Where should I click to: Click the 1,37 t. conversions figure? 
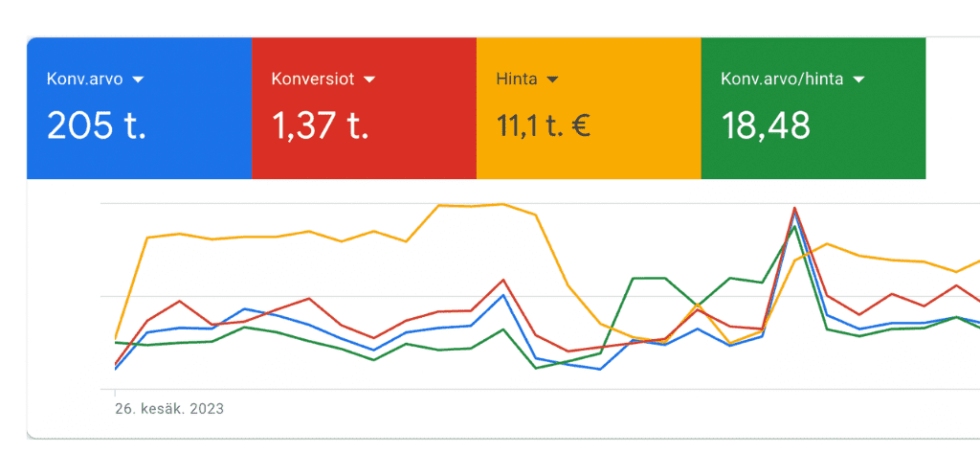(x=320, y=125)
